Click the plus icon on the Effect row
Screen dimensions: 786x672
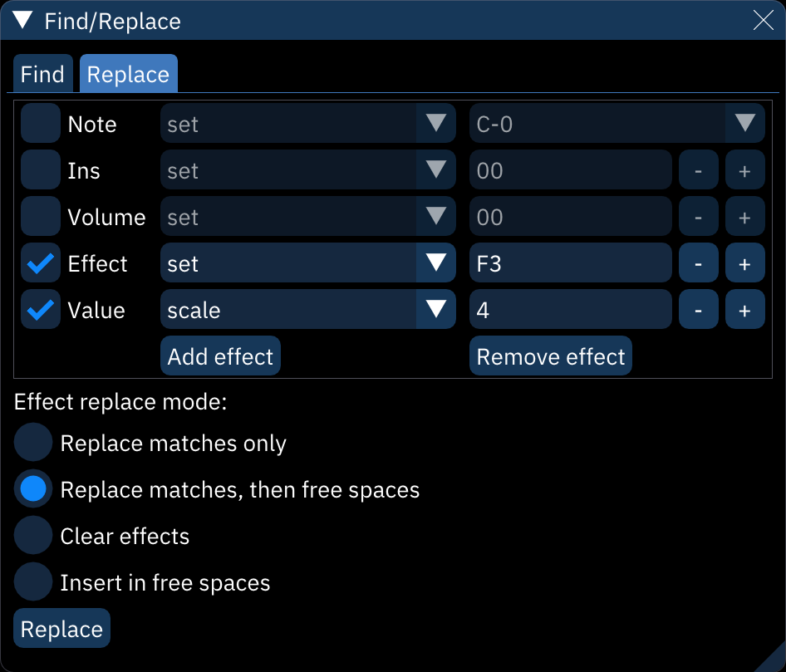pyautogui.click(x=744, y=262)
